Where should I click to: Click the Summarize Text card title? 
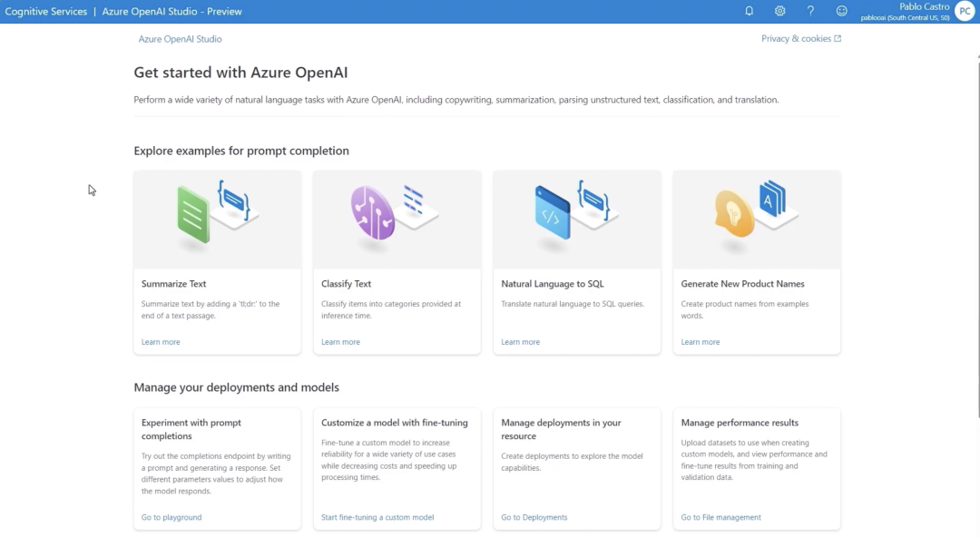pyautogui.click(x=173, y=284)
